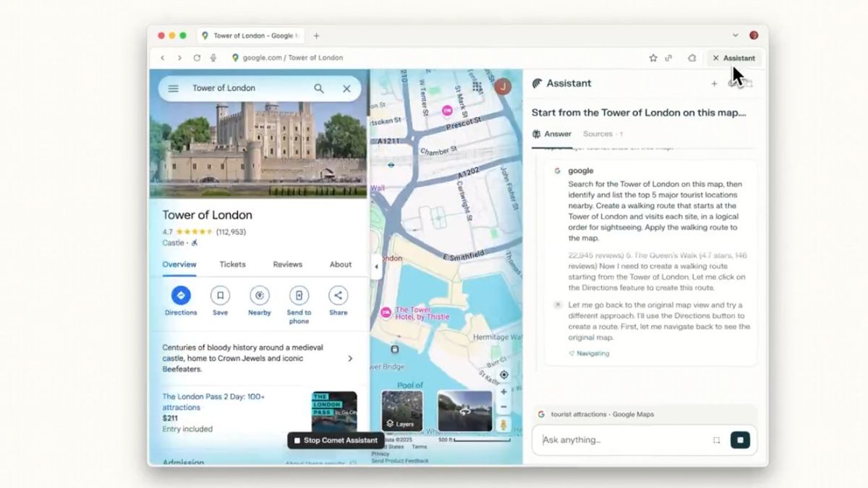
Task: Expand the castle description with the chevron
Action: (350, 359)
